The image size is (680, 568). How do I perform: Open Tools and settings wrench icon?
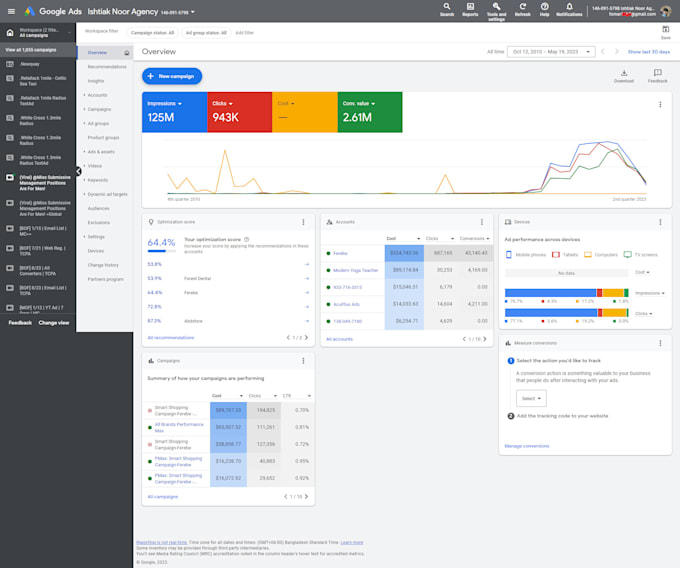click(497, 11)
